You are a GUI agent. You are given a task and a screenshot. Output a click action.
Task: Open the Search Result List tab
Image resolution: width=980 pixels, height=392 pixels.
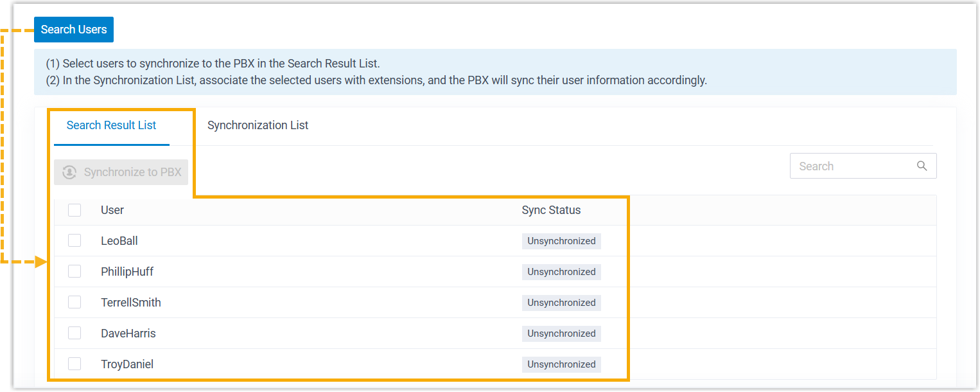(x=111, y=125)
